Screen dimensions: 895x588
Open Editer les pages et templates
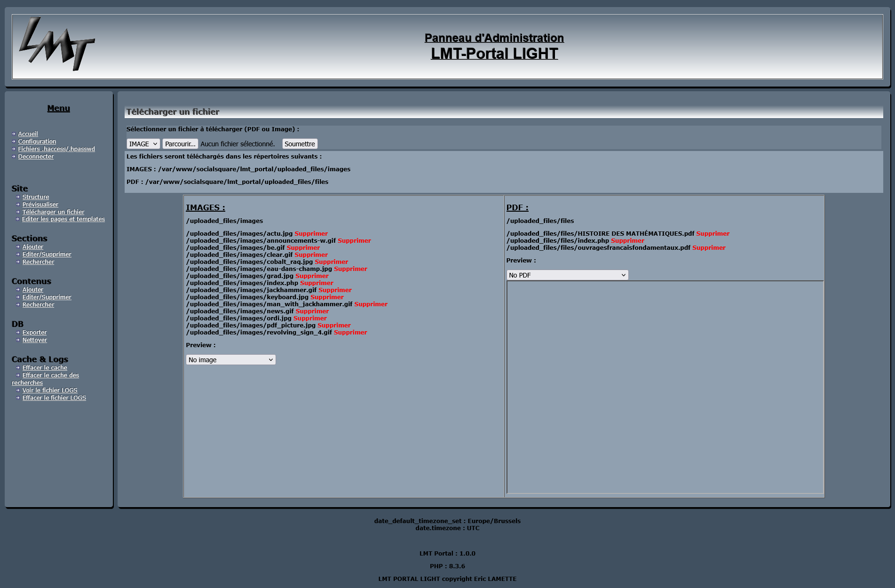point(63,219)
